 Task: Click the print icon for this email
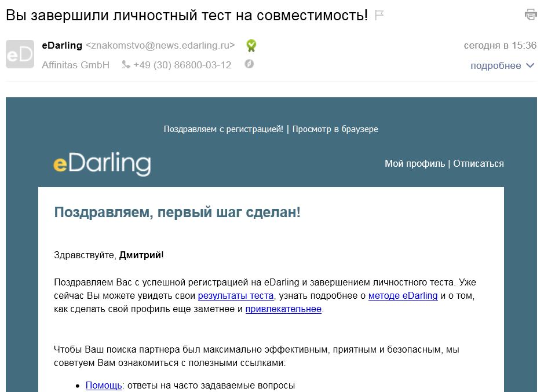[531, 14]
